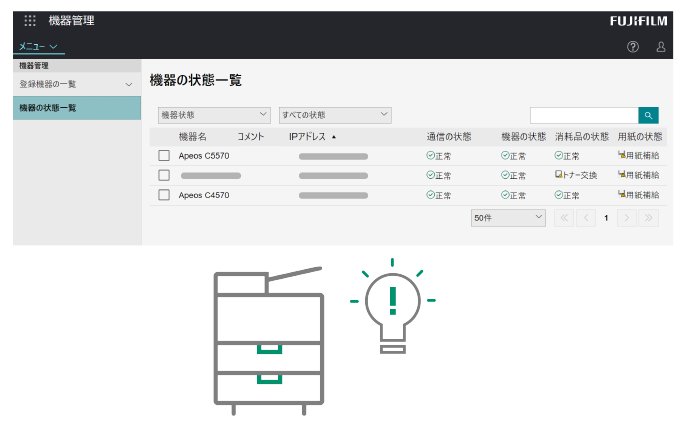Click into the search input field
This screenshot has width=686, height=431.
pyautogui.click(x=584, y=116)
